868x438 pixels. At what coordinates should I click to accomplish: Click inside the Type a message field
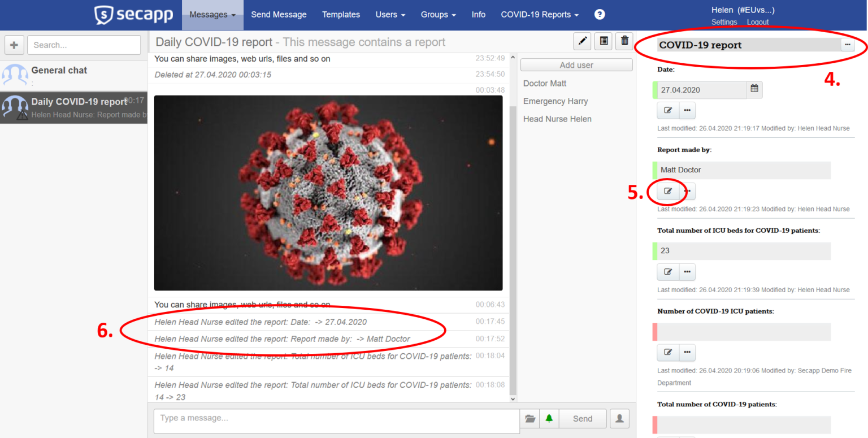tap(336, 418)
